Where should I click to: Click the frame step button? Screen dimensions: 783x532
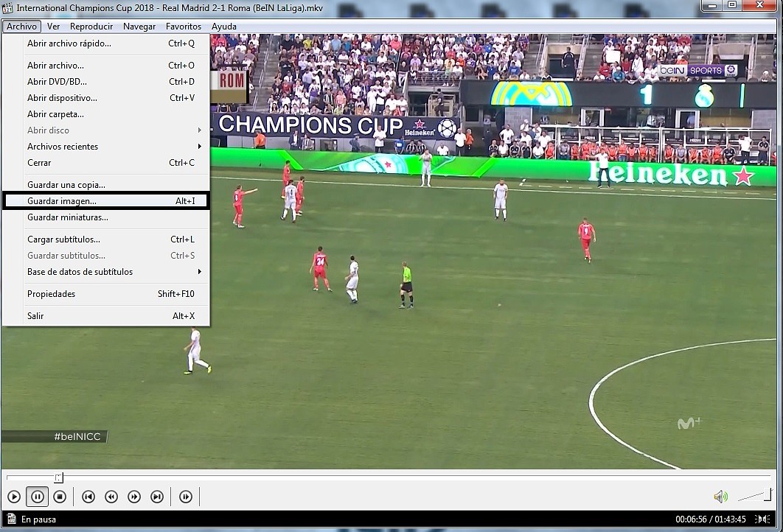click(186, 497)
